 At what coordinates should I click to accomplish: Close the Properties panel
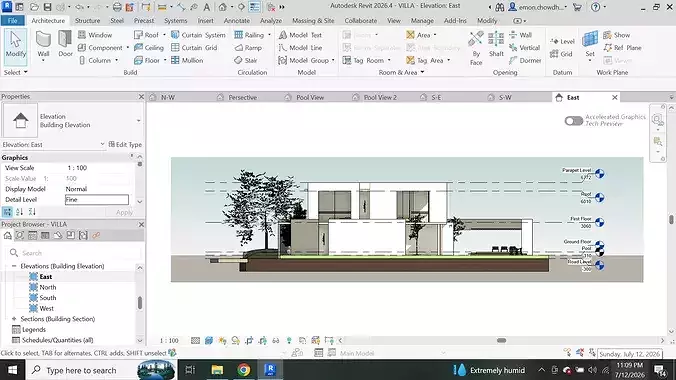click(141, 97)
